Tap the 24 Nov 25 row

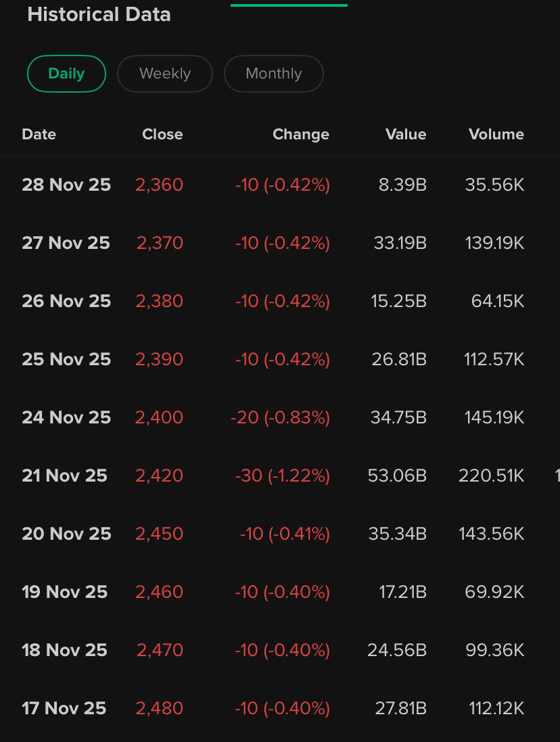pyautogui.click(x=66, y=417)
